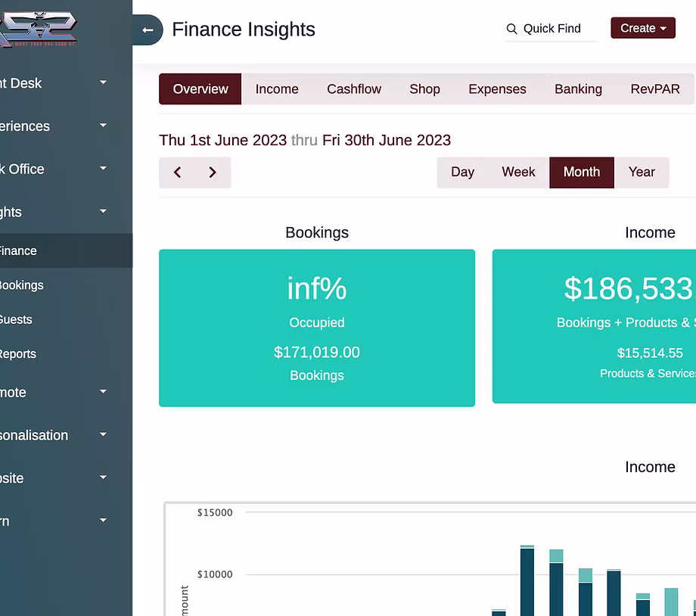Open the Expenses tab
696x616 pixels.
point(496,89)
